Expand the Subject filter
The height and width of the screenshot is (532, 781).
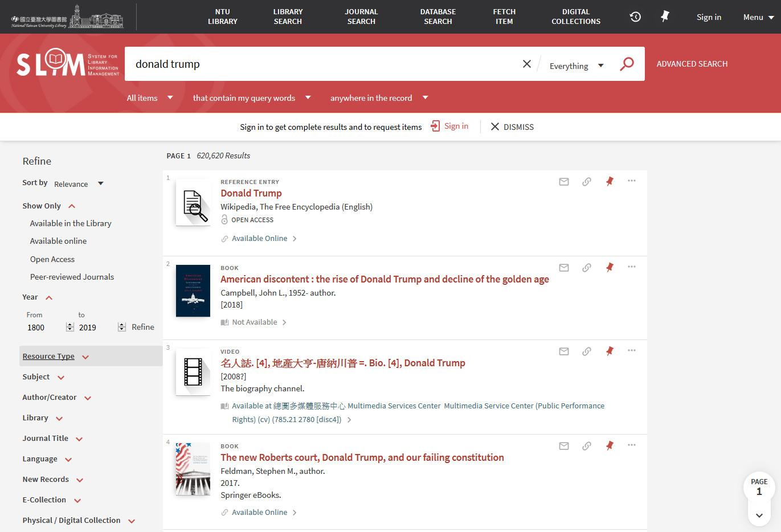coord(43,377)
